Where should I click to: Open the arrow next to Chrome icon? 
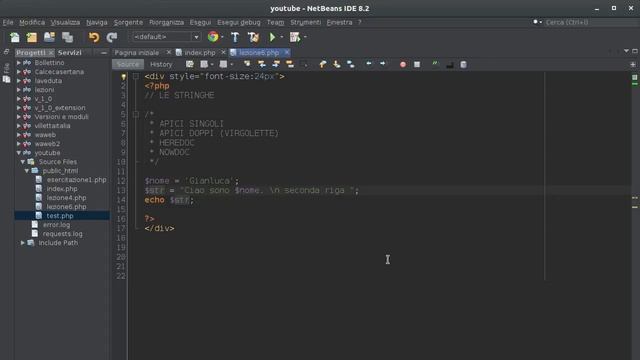(x=222, y=37)
